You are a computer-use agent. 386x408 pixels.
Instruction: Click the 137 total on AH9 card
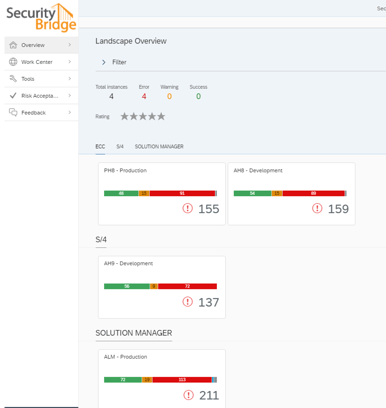[x=209, y=302]
